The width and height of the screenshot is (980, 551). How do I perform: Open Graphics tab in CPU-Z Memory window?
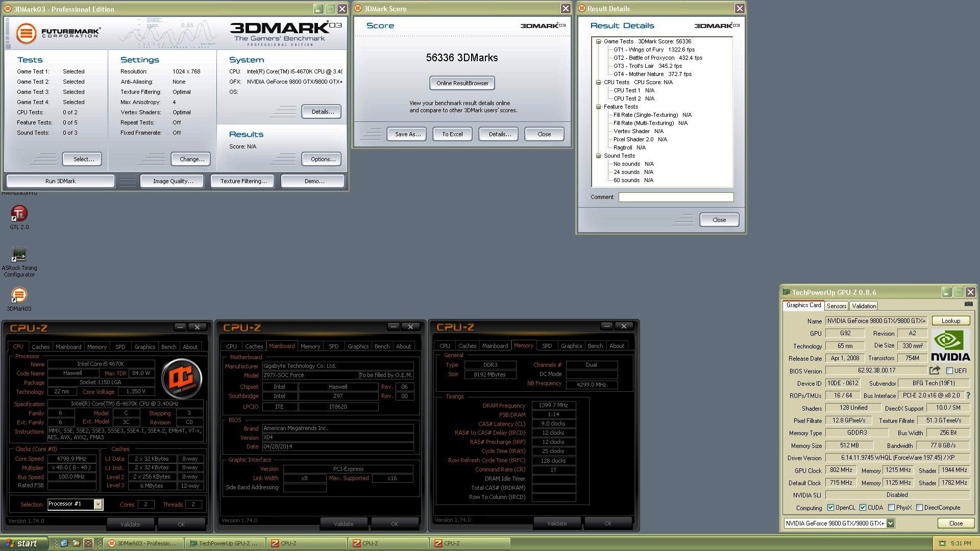[571, 346]
